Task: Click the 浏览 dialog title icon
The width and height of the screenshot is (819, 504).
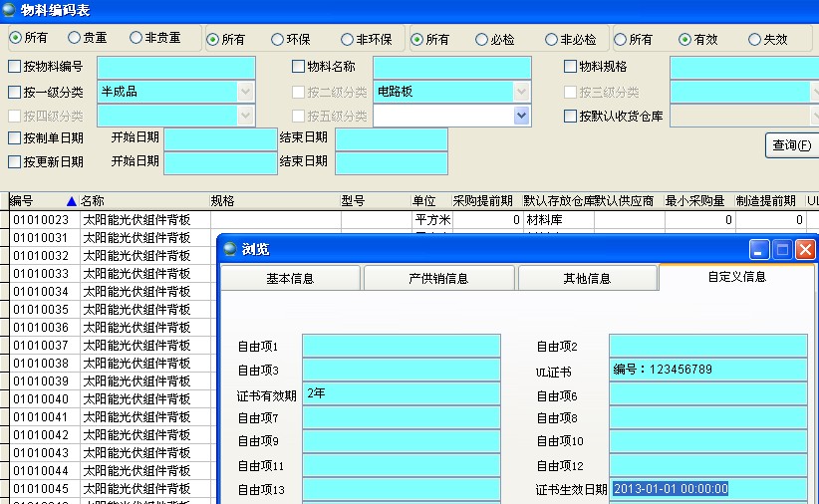Action: tap(230, 249)
